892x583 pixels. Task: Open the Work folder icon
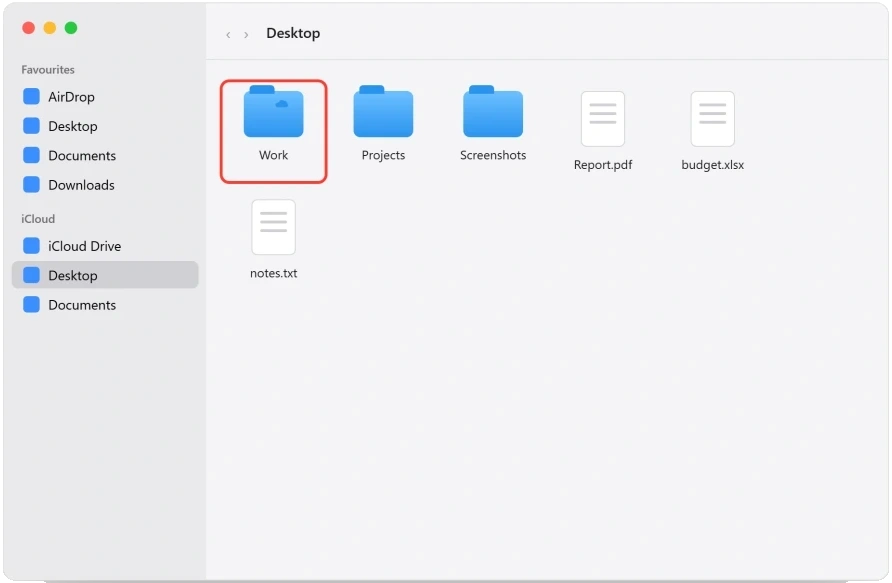(x=274, y=111)
